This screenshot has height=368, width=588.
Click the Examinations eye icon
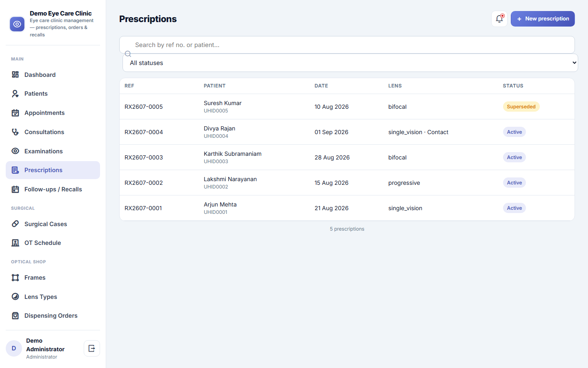(x=16, y=151)
